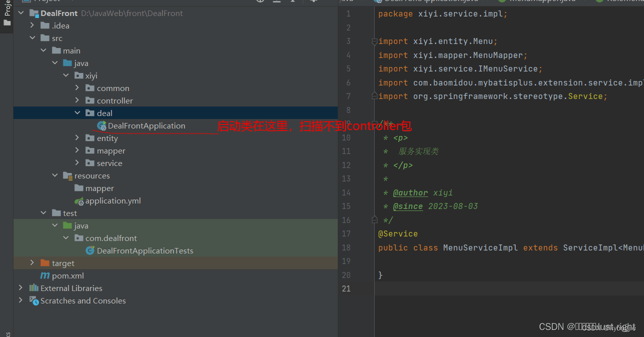Click the src folder icon
The image size is (644, 337).
[x=45, y=38]
